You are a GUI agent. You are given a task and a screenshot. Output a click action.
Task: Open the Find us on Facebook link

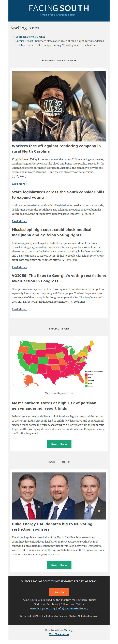pos(46,604)
